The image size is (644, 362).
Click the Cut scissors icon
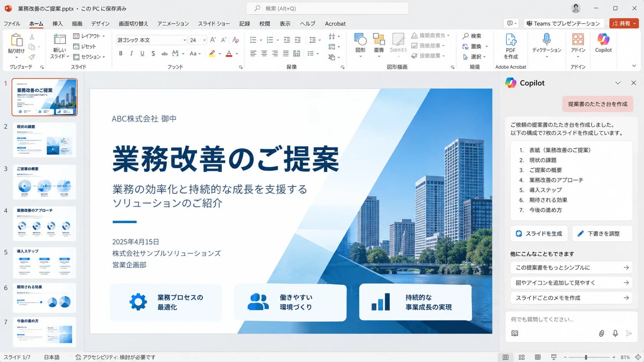(32, 37)
